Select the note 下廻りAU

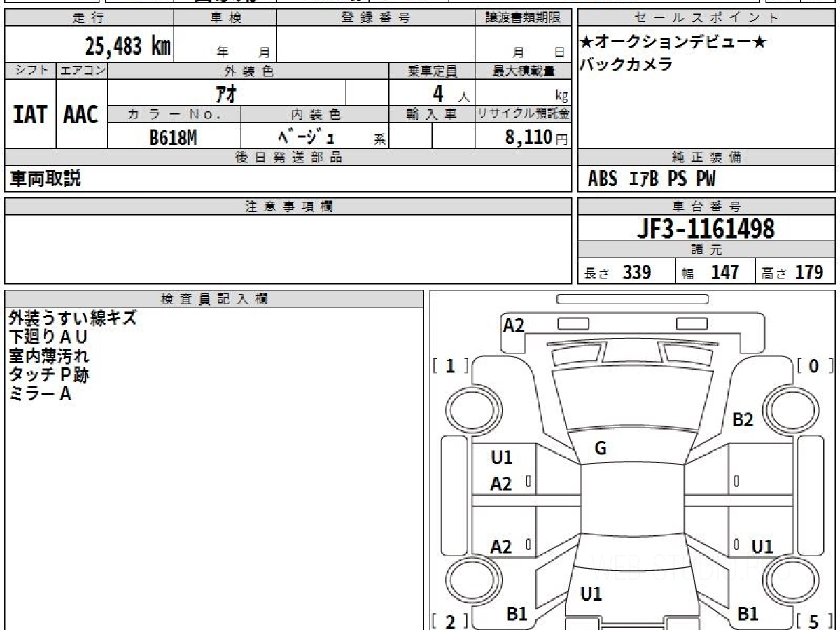click(x=48, y=337)
